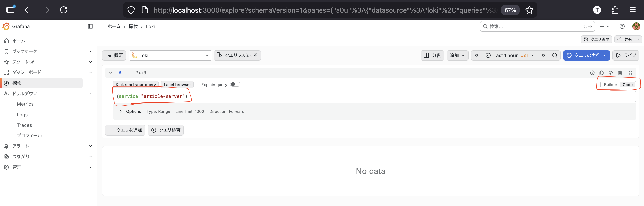Open the browser extensions icon

pyautogui.click(x=615, y=10)
